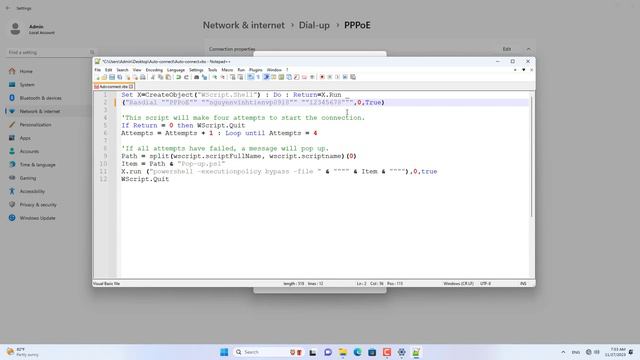Expand the system tray hidden icons chevron
640x360 pixels.
pyautogui.click(x=563, y=352)
